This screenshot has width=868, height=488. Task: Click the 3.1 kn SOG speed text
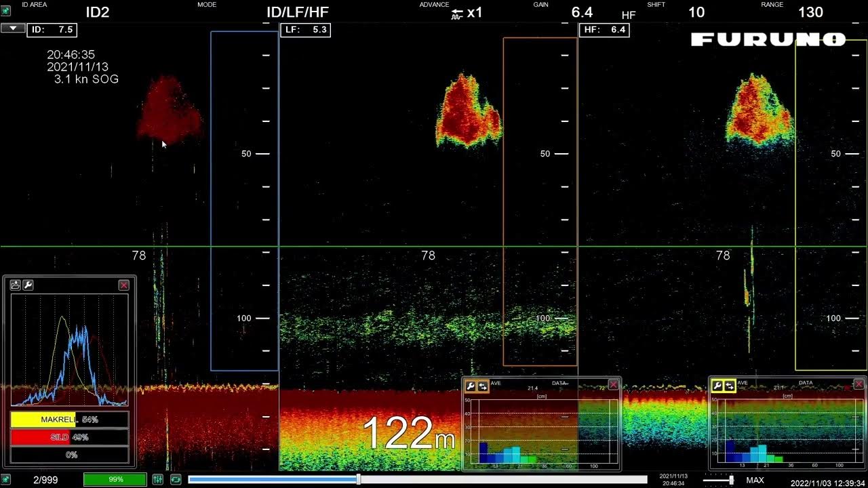coord(86,79)
